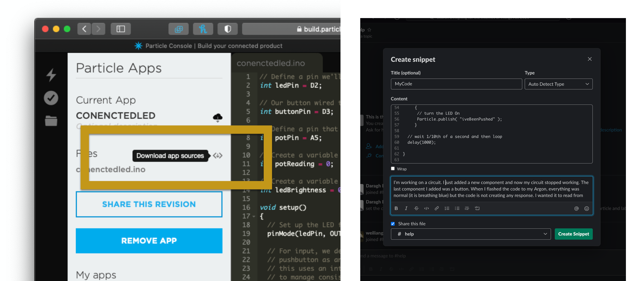Open the Type dropdown set to Auto Detect Type
This screenshot has width=644, height=281.
(559, 84)
